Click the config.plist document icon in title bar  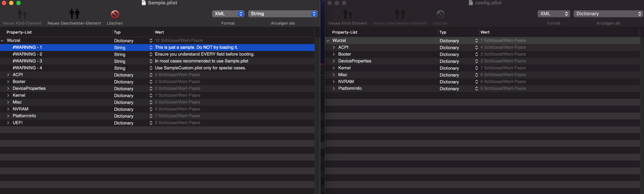[x=471, y=3]
